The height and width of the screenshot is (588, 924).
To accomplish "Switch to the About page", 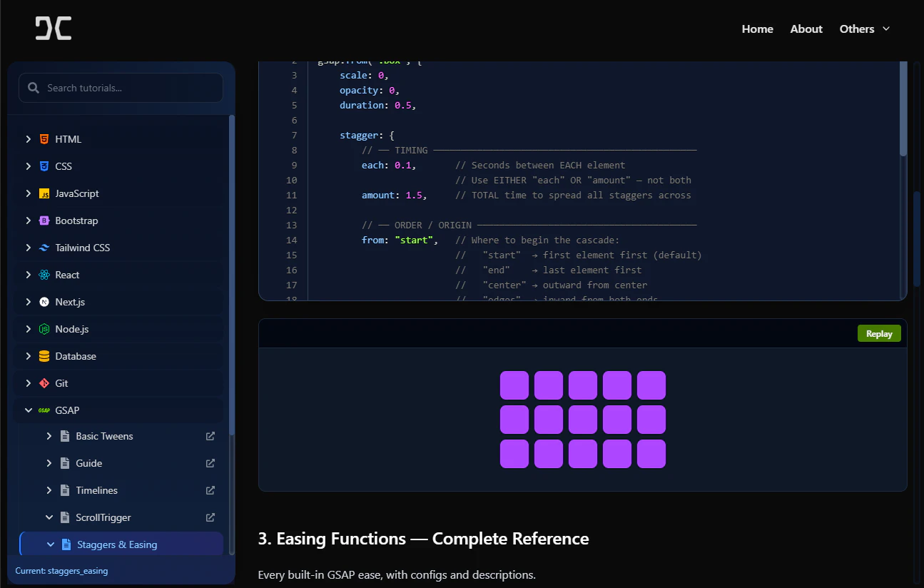I will (x=806, y=29).
